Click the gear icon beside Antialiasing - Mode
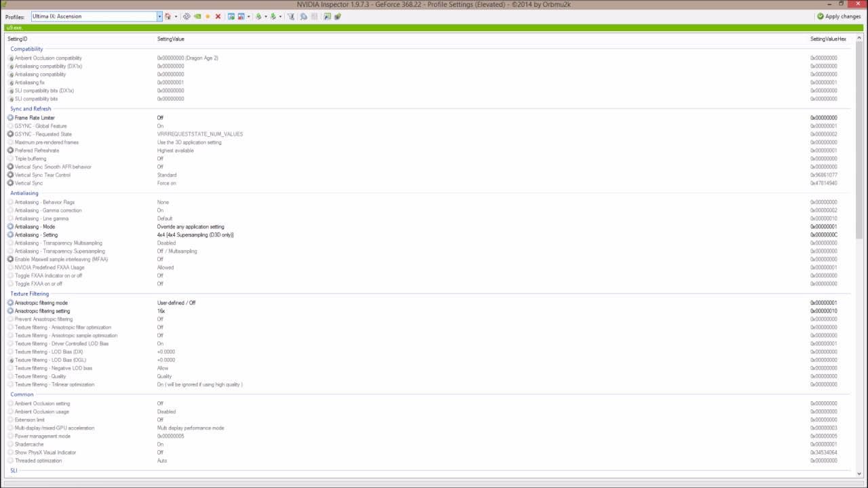 pyautogui.click(x=10, y=226)
